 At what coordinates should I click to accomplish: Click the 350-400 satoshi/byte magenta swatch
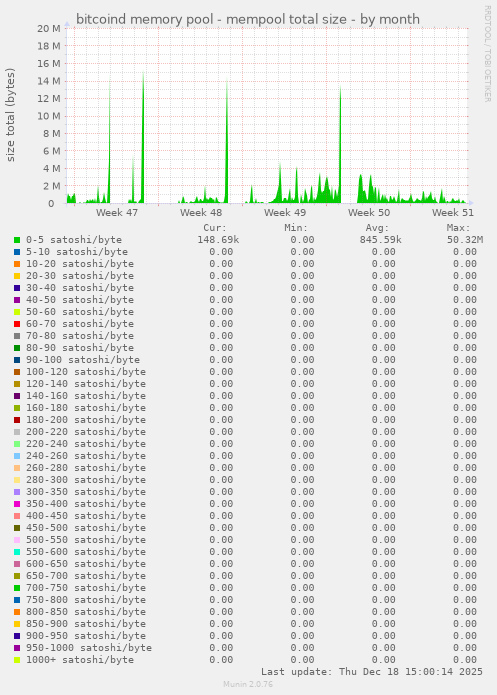17,504
